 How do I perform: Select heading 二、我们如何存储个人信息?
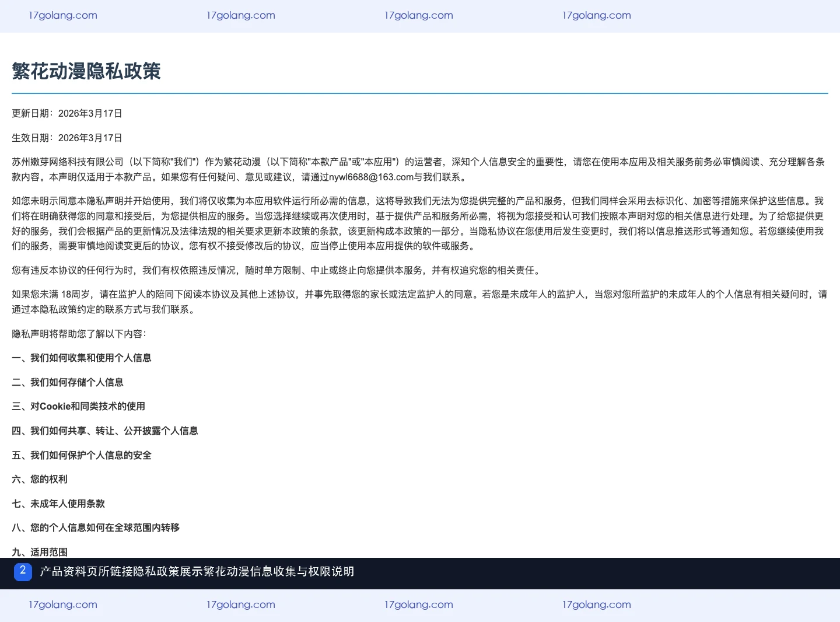[68, 382]
